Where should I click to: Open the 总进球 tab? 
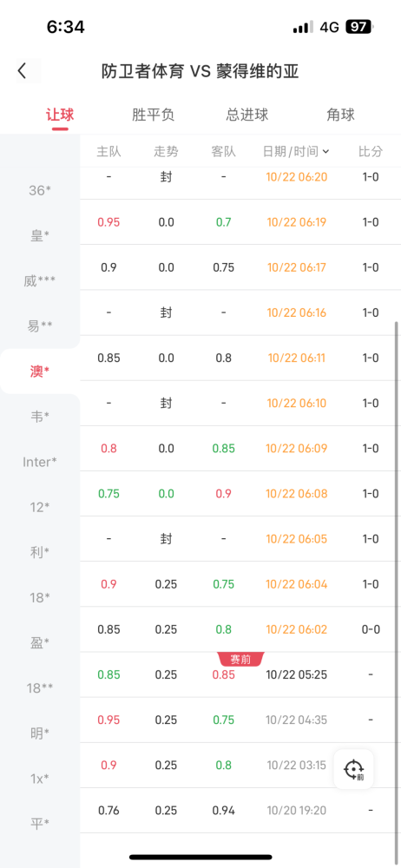tap(247, 115)
